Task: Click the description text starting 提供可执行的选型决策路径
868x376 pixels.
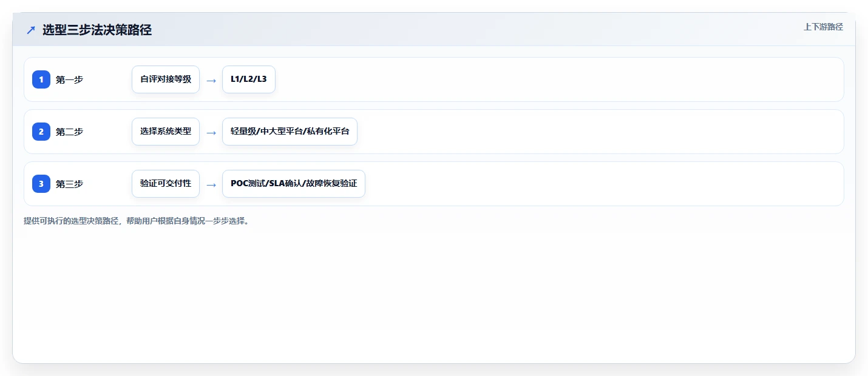Action: [x=137, y=221]
